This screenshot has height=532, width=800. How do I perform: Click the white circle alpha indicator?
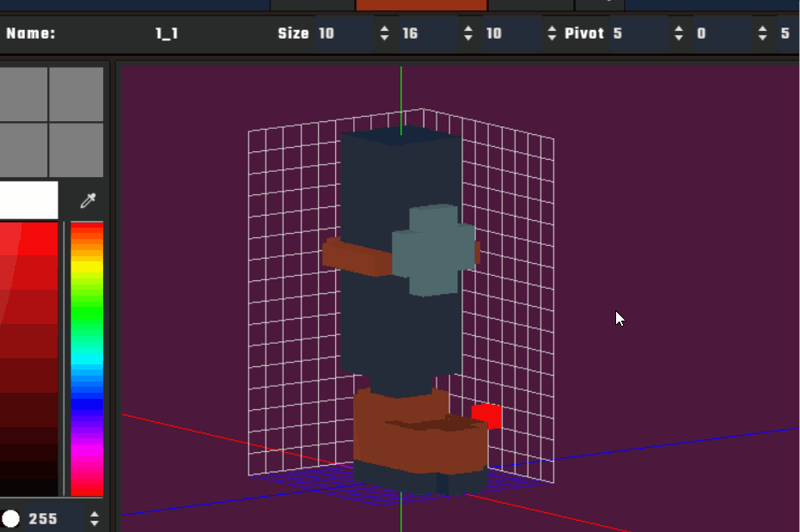10,519
